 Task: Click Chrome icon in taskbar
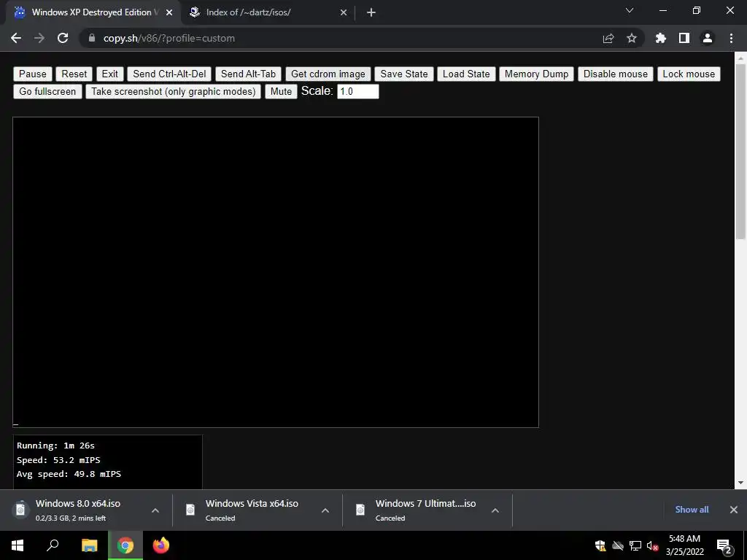(x=125, y=545)
